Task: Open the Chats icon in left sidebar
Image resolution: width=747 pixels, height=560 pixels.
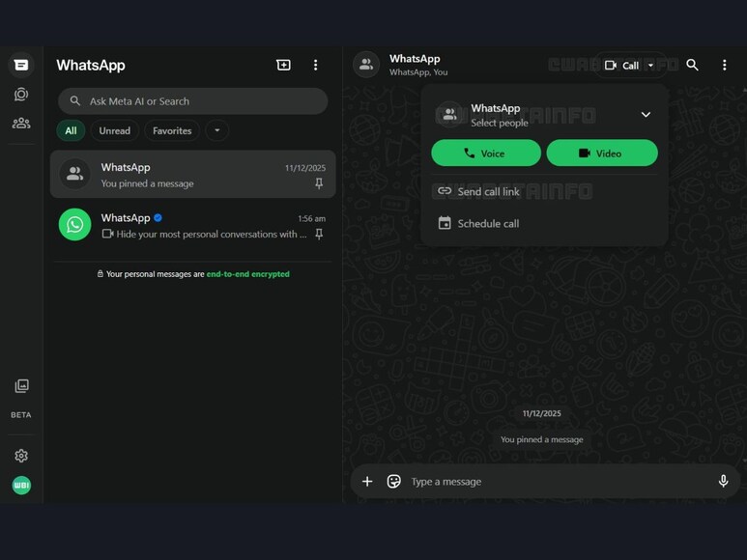Action: tap(21, 65)
